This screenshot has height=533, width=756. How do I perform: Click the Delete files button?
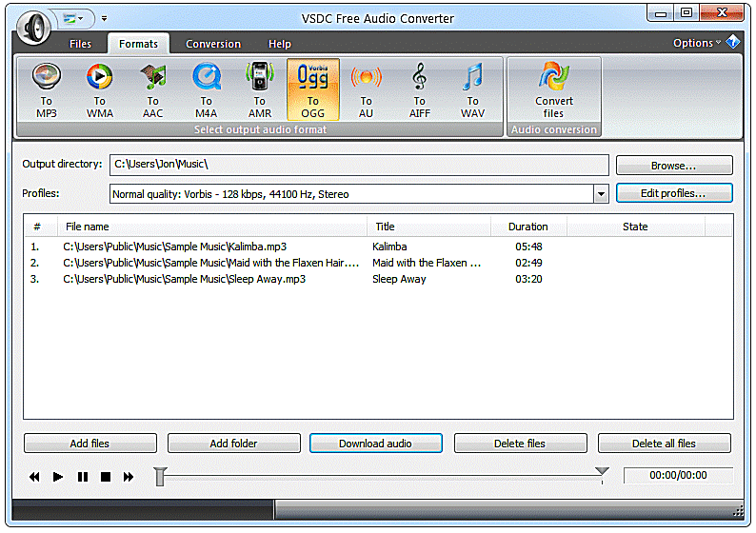coord(520,444)
